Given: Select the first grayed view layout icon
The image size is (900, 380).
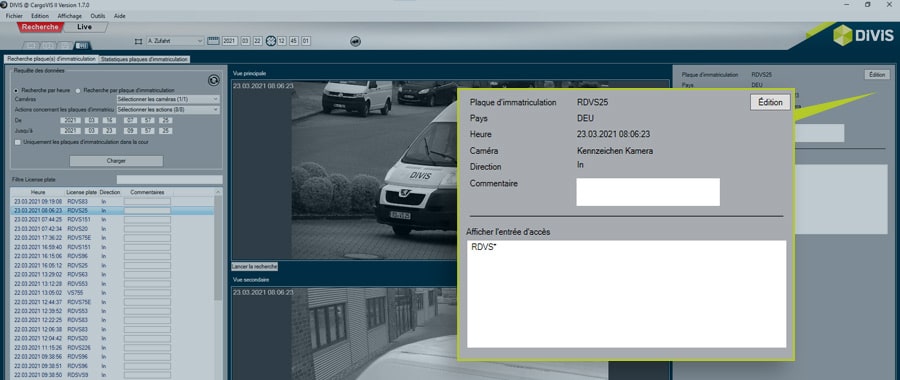Looking at the screenshot, I should [31, 45].
